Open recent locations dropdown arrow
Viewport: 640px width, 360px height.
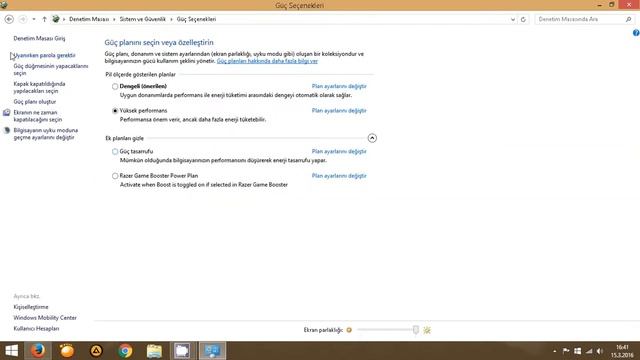tap(34, 19)
